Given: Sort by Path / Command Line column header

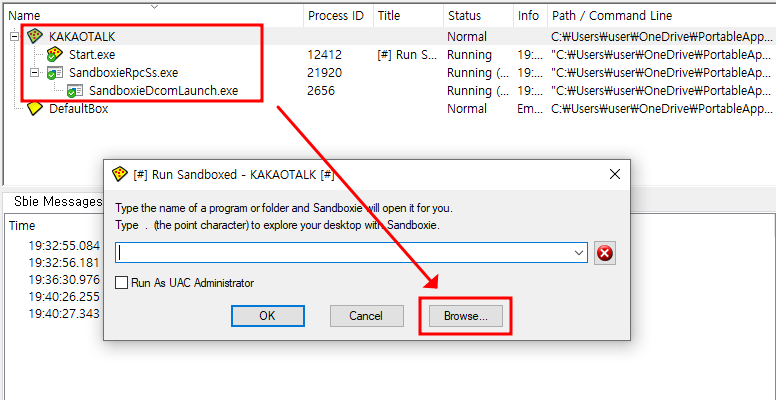Looking at the screenshot, I should point(662,16).
